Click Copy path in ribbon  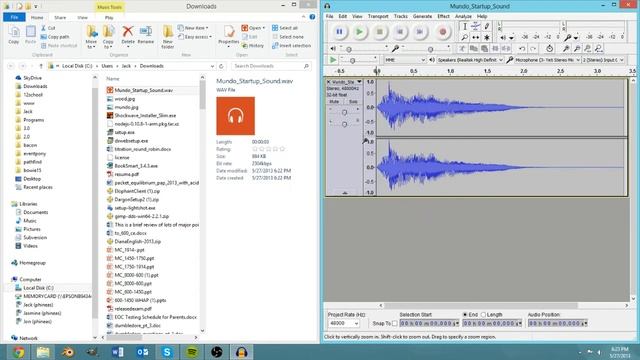[x=55, y=37]
